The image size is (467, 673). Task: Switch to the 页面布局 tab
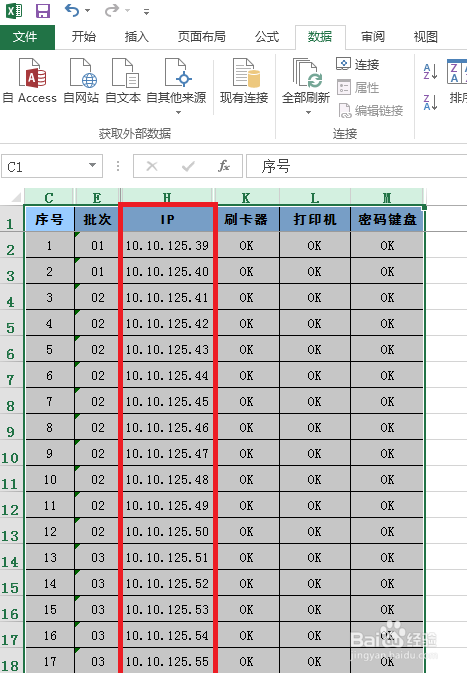click(x=202, y=37)
